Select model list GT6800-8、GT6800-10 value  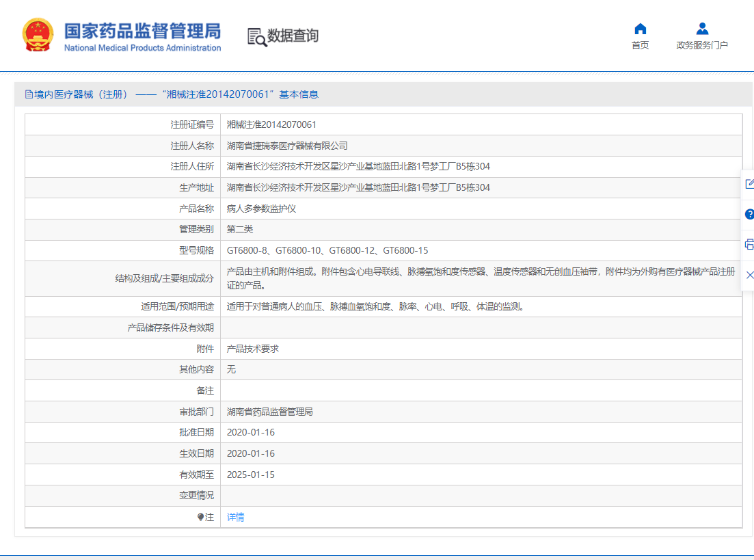coord(327,251)
